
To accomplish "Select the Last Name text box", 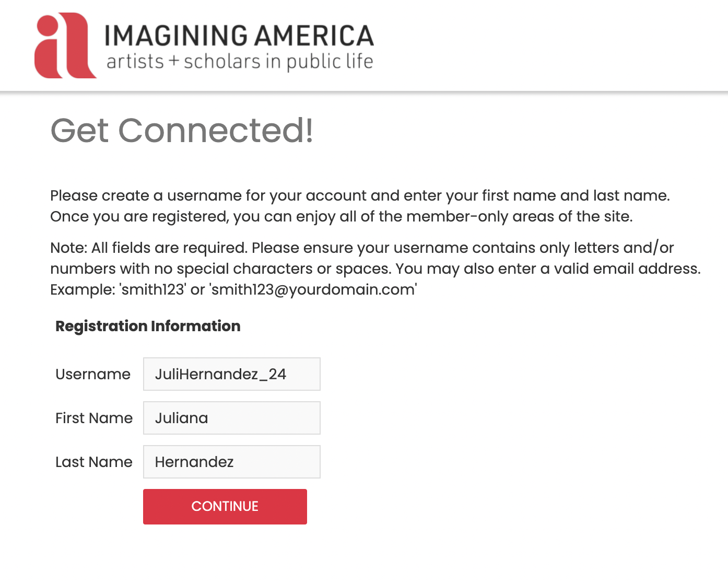I will pos(231,462).
